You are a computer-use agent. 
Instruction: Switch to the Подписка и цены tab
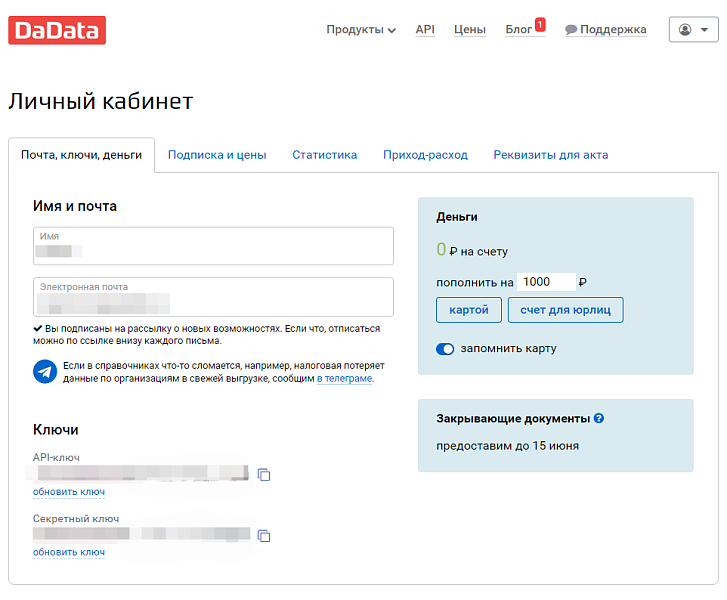point(217,155)
